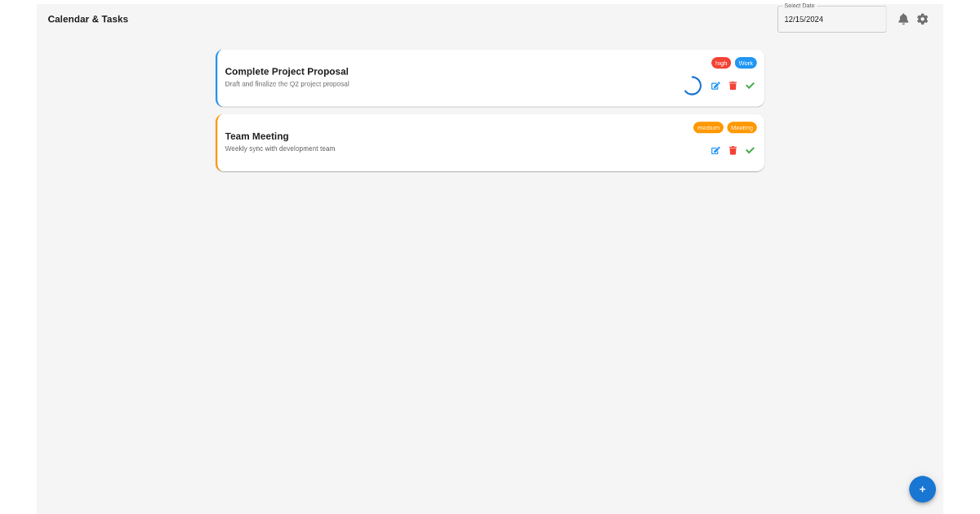Click the loading spinner on first task

(x=692, y=86)
